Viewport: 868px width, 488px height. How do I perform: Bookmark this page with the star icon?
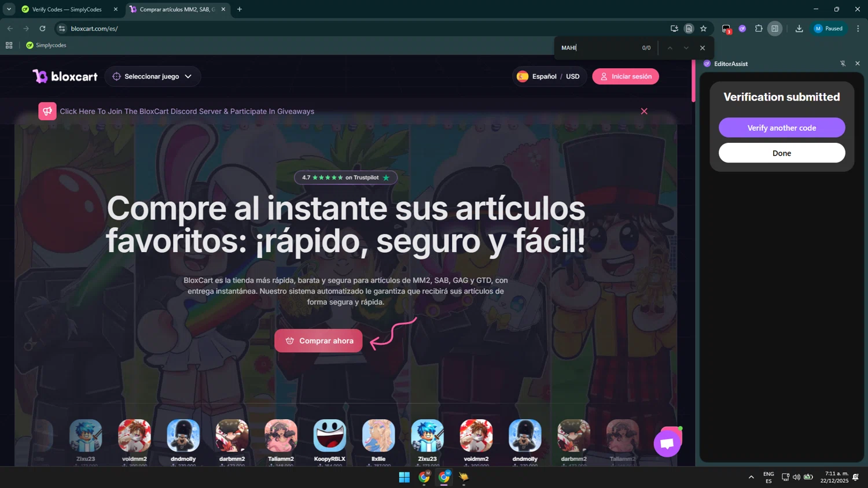703,28
